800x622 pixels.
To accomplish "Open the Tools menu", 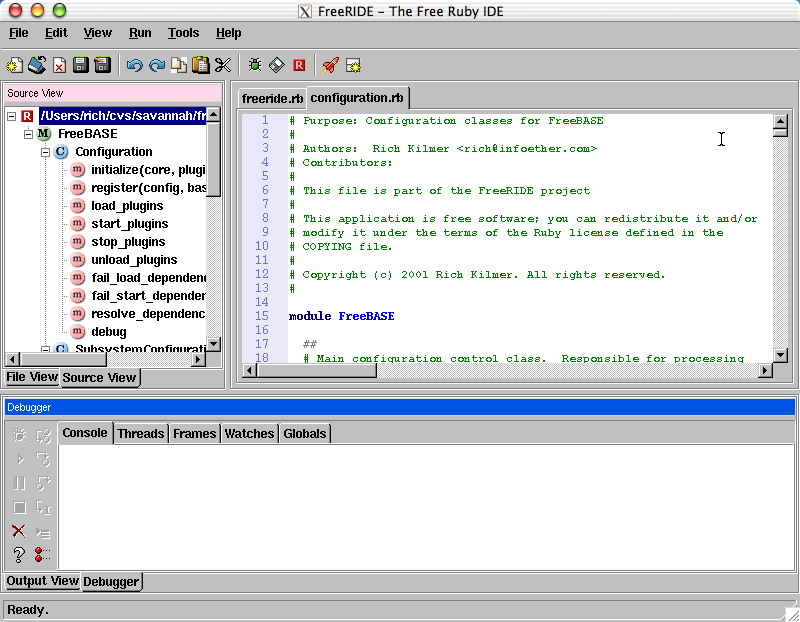I will coord(183,33).
